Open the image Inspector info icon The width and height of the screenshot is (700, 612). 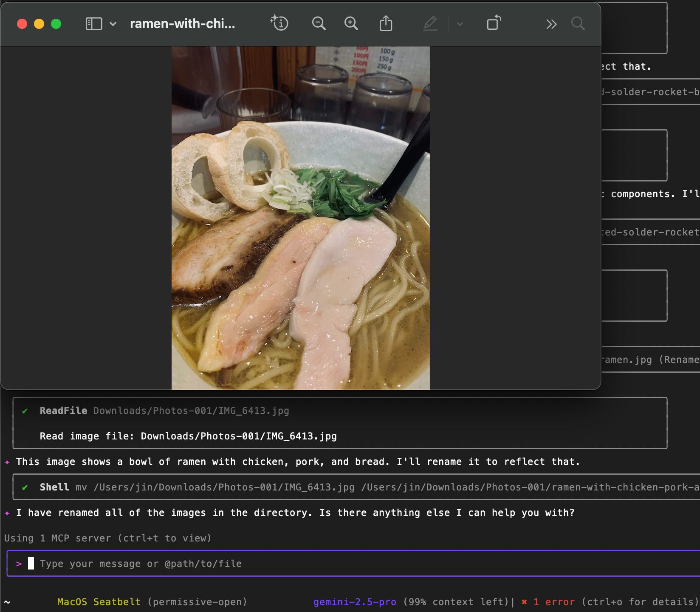279,23
